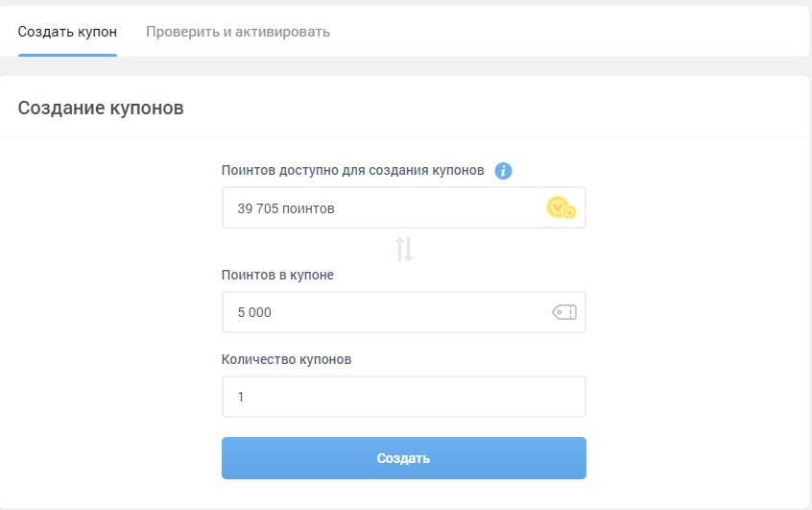Open the Создать купон tab
This screenshot has height=510, width=812.
tap(67, 32)
